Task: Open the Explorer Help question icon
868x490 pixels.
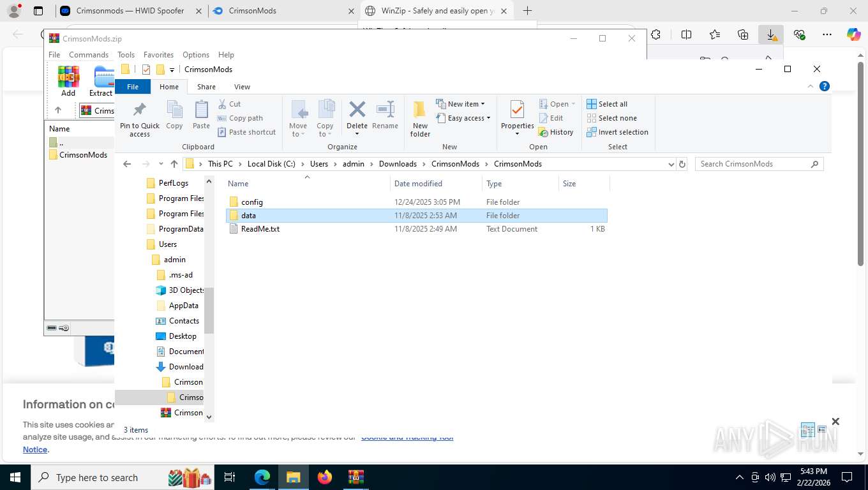Action: (x=825, y=86)
